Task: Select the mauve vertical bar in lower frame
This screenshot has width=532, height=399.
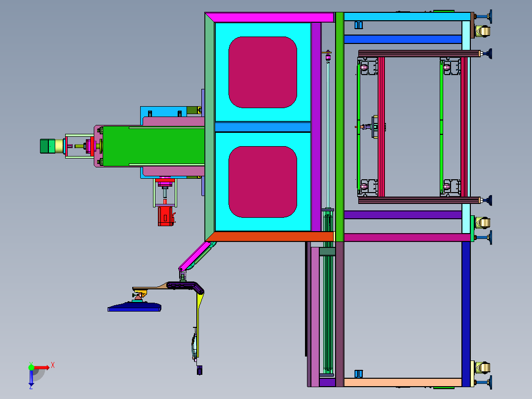Action: pyautogui.click(x=315, y=317)
